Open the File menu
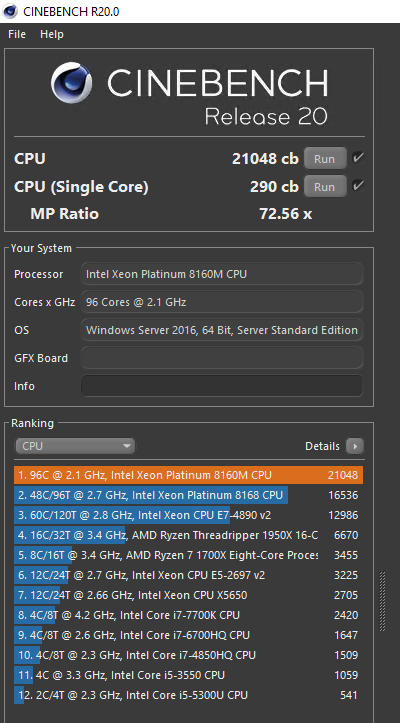The image size is (400, 723). pyautogui.click(x=17, y=34)
